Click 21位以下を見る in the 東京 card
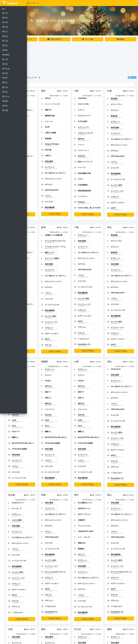The height and width of the screenshot is (644, 138). click(x=55, y=214)
